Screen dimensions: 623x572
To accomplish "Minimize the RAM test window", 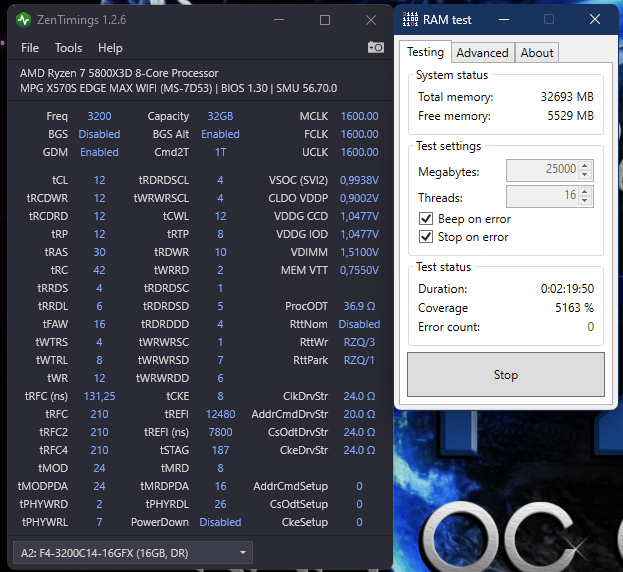I will tap(504, 19).
